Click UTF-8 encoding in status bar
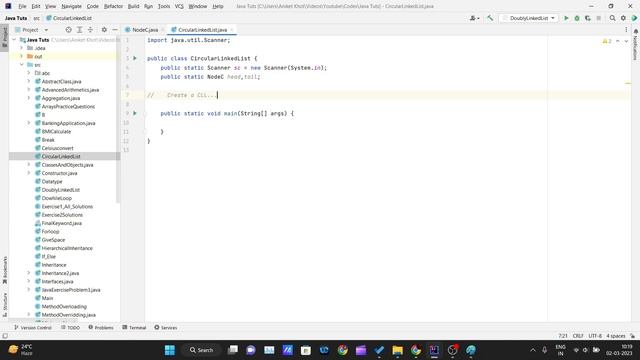Screen dimensions: 640x360 595,336
